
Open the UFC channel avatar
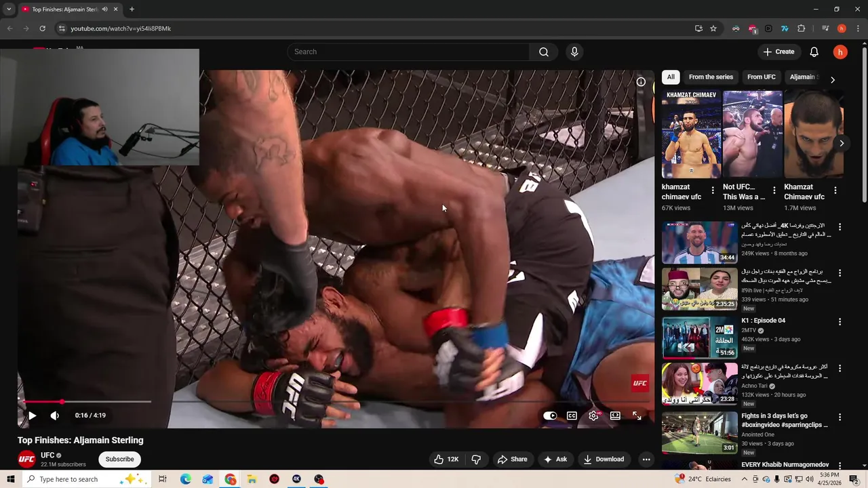(x=26, y=459)
